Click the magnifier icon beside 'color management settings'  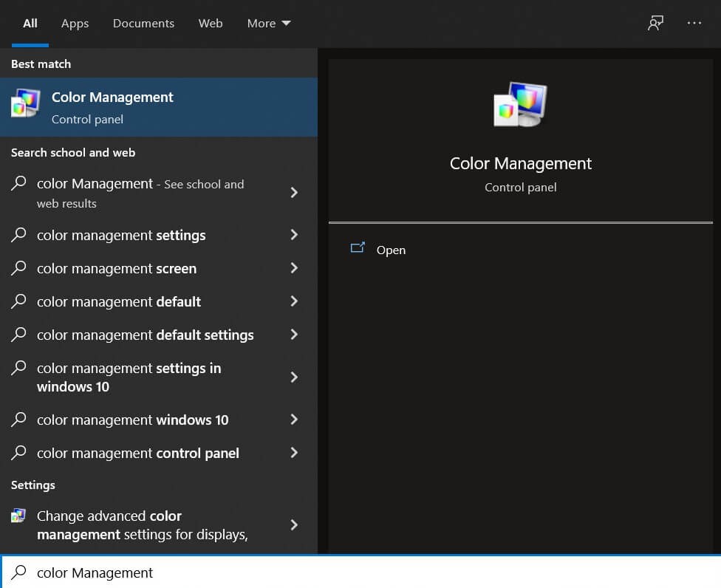[x=19, y=235]
